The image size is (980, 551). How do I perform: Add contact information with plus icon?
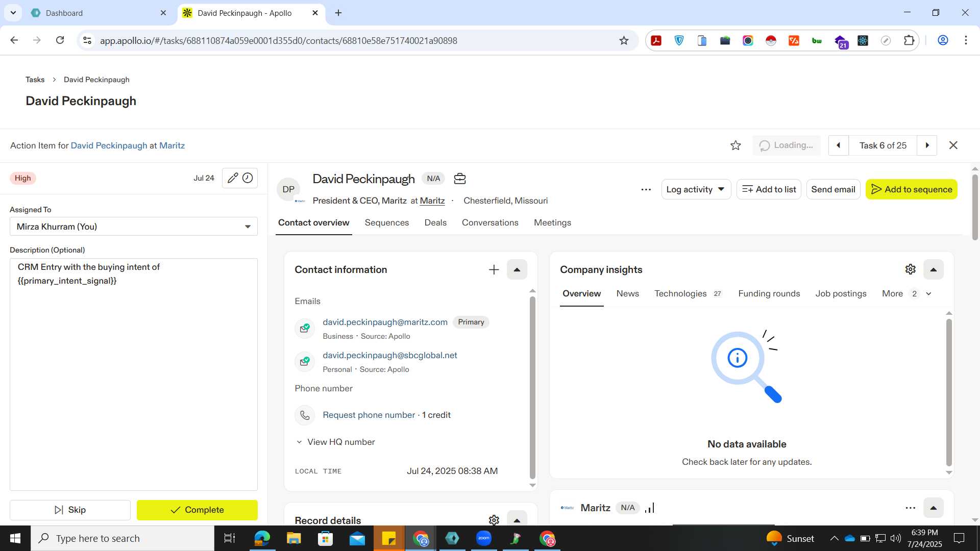tap(494, 269)
